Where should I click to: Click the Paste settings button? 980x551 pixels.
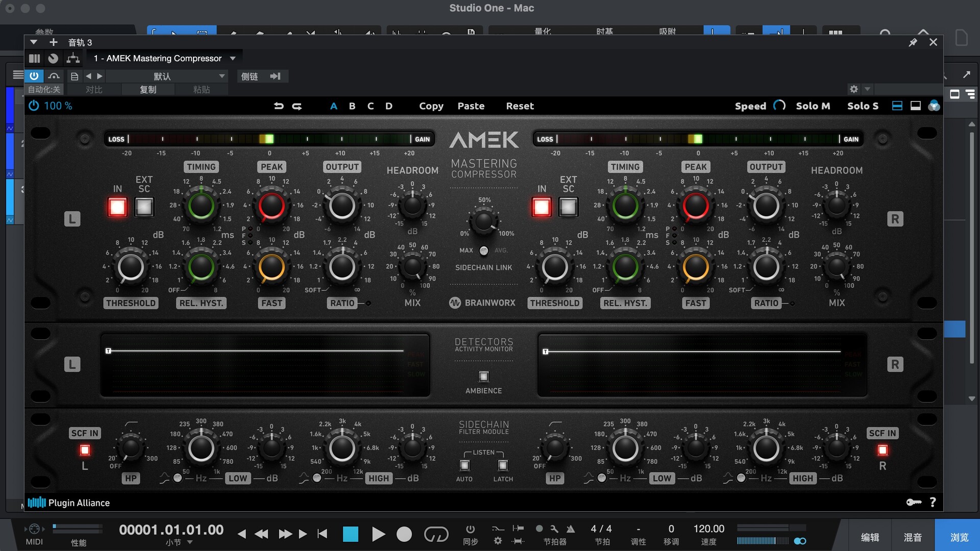tap(471, 106)
